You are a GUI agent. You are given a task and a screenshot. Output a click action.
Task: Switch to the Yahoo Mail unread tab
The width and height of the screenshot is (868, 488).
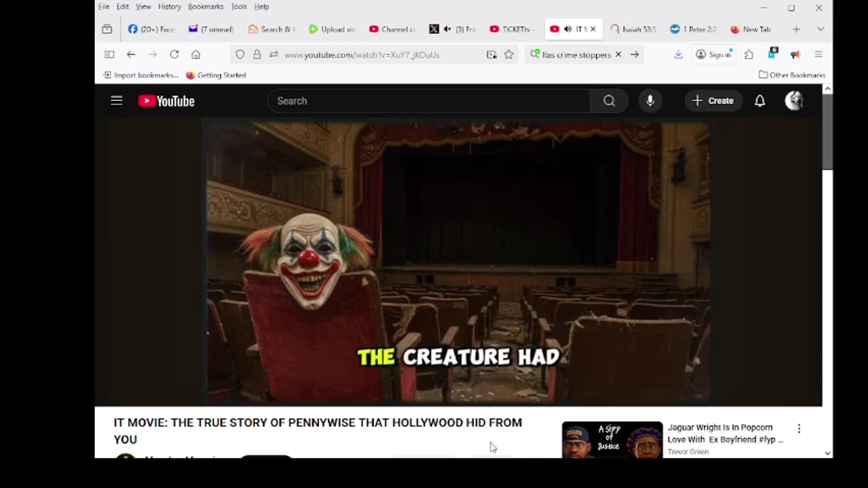click(212, 29)
